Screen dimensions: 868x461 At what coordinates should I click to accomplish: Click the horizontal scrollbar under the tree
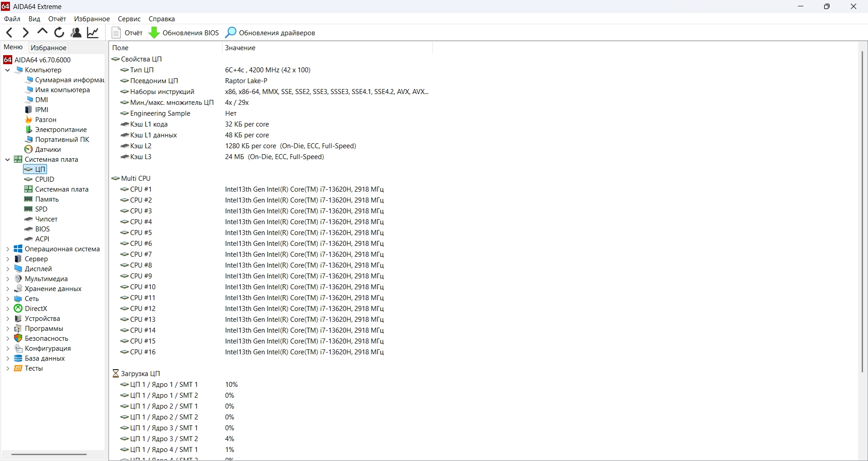coord(49,454)
